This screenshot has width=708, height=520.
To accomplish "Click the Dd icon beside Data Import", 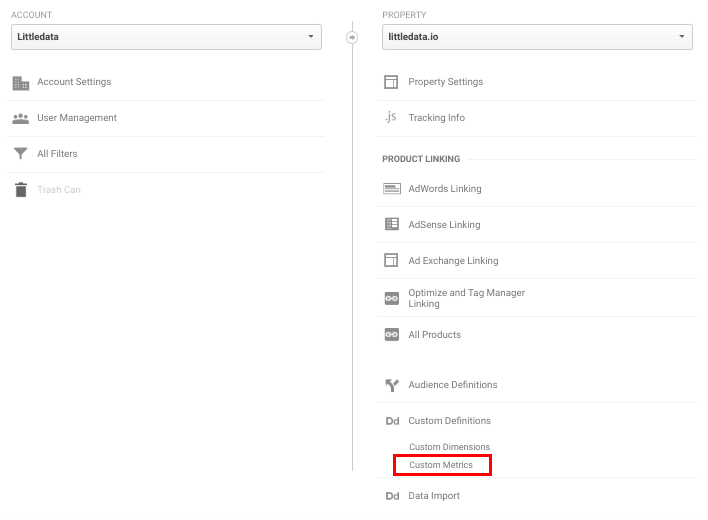I will pos(392,496).
